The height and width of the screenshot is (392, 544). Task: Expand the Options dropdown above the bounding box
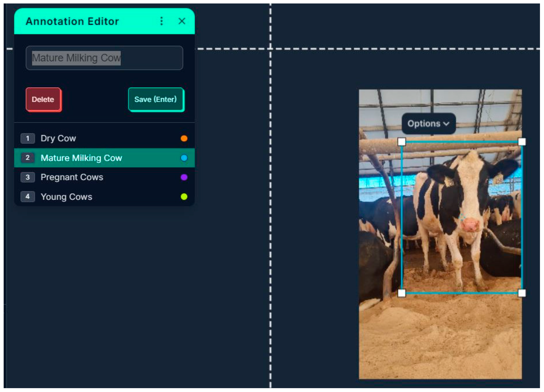click(x=429, y=123)
